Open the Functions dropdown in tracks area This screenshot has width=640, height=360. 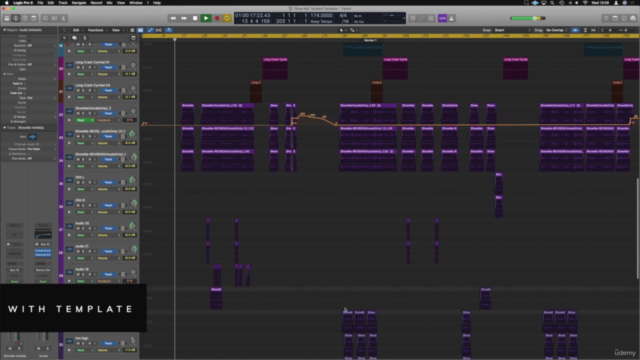(97, 30)
